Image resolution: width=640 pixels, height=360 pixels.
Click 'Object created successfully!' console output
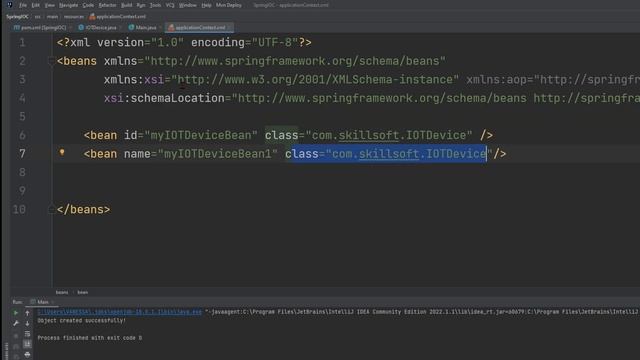[x=82, y=321]
